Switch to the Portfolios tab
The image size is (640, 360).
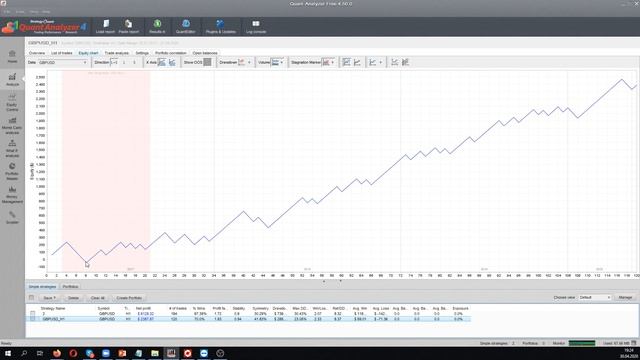pos(70,287)
